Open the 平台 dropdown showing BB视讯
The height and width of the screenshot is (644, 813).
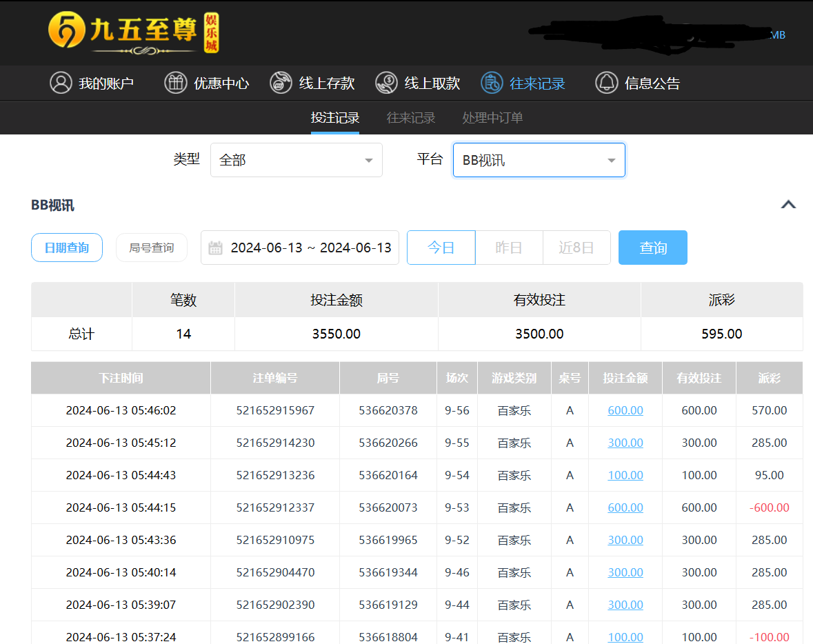click(539, 160)
